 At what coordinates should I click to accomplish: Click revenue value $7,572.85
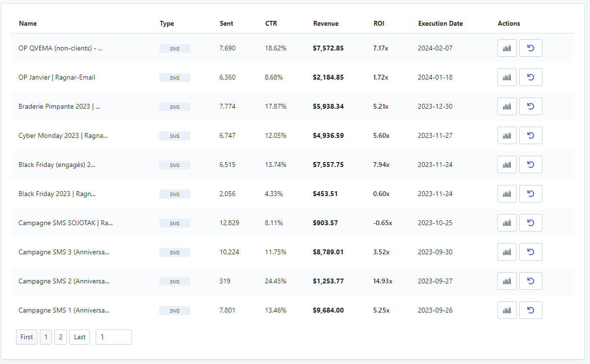tap(328, 48)
